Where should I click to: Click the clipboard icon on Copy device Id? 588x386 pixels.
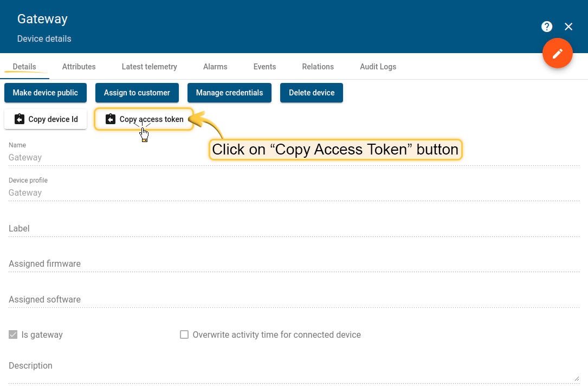point(20,119)
